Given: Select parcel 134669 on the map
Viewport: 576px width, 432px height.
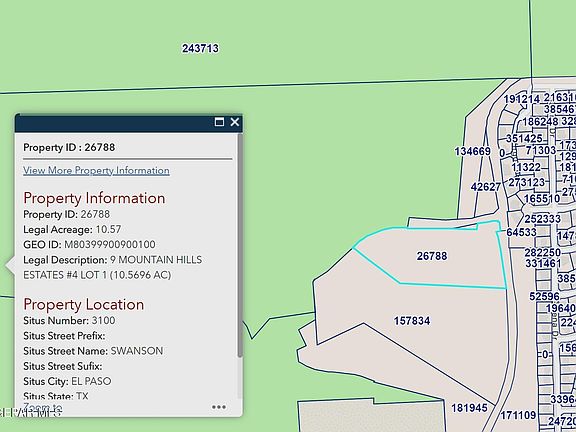Looking at the screenshot, I should [472, 151].
